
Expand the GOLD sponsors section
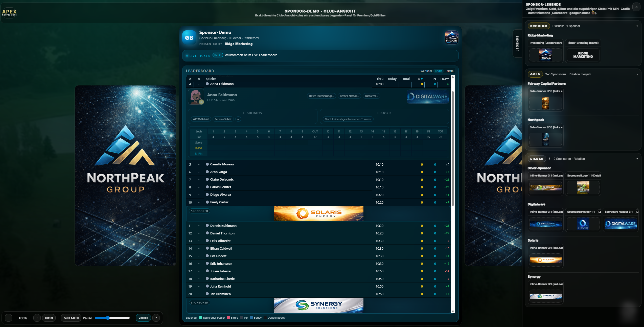click(637, 74)
